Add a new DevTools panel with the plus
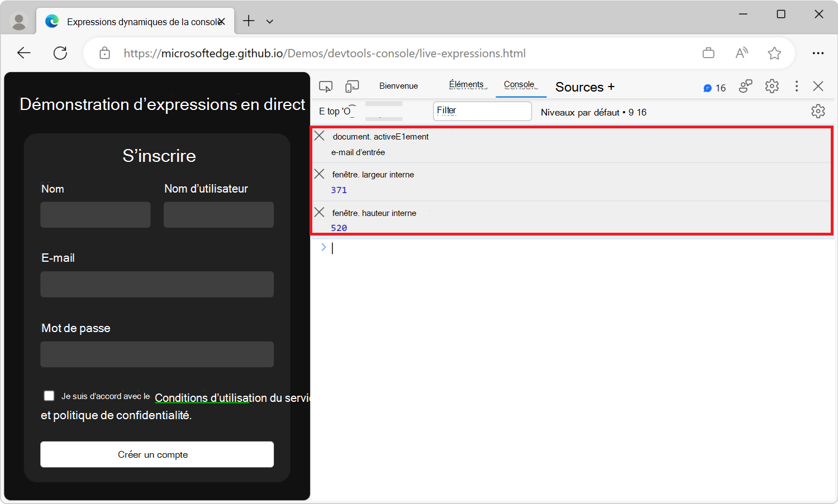838x504 pixels. tap(611, 87)
